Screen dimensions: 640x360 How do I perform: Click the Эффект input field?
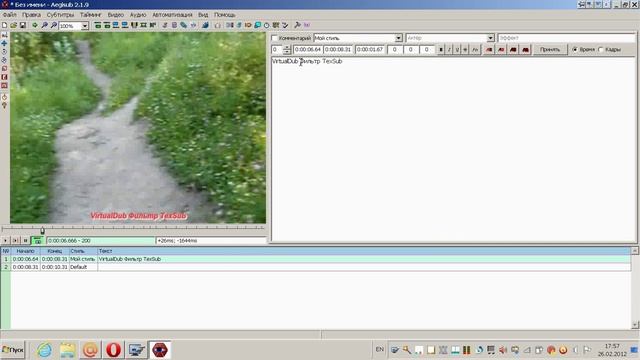pos(567,38)
